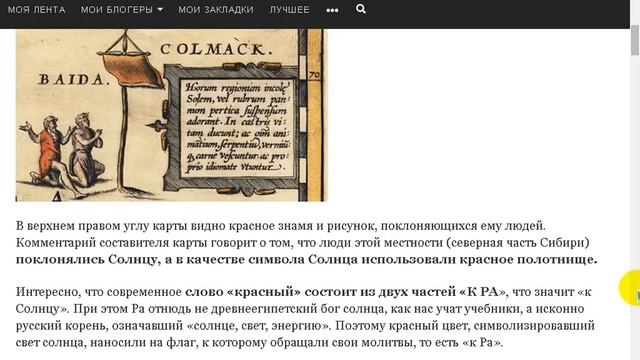Click the yellow circular side button

coord(630,288)
